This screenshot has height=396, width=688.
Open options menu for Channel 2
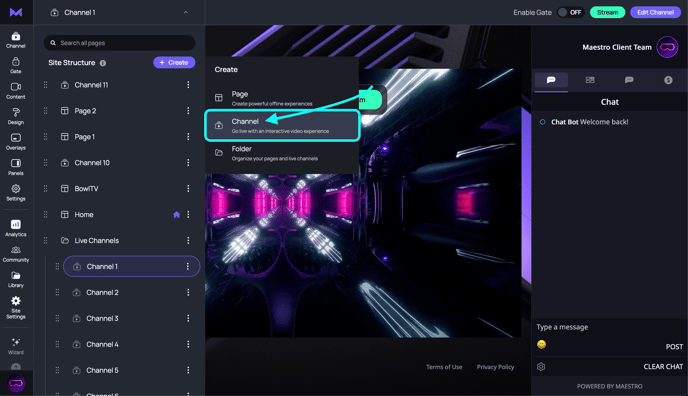188,292
